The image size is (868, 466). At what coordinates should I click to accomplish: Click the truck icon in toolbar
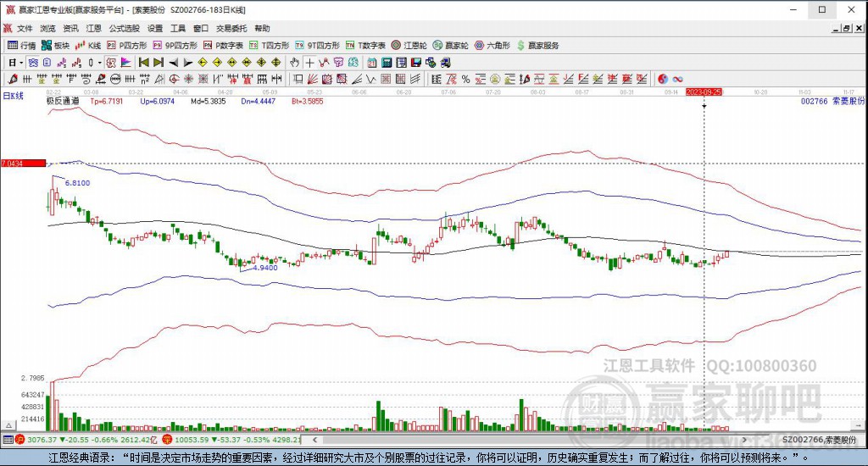(446, 63)
